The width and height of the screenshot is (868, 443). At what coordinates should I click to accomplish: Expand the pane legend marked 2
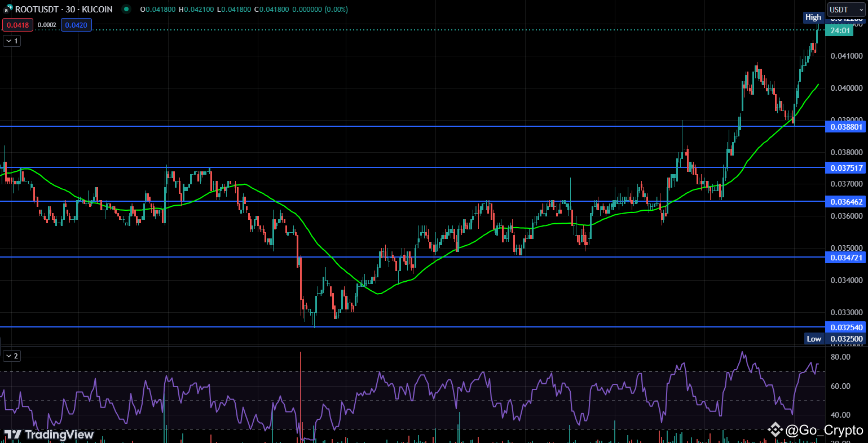click(x=12, y=356)
